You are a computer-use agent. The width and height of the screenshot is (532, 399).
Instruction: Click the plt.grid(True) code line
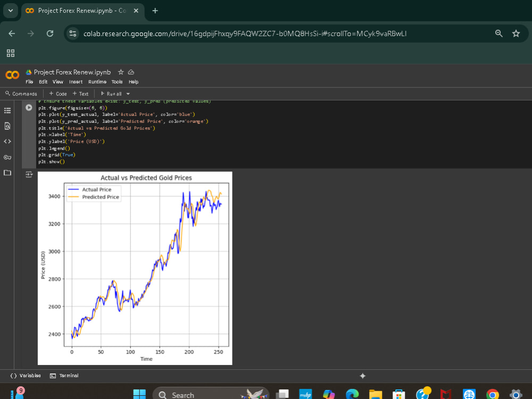57,155
